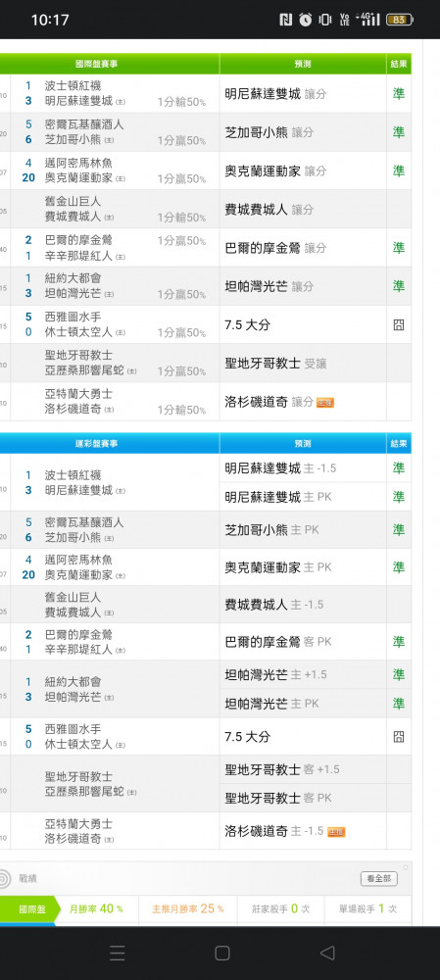This screenshot has height=980, width=440.
Task: Tap 1分贏50% in the 聖地牙哥教士 row
Action: click(181, 371)
